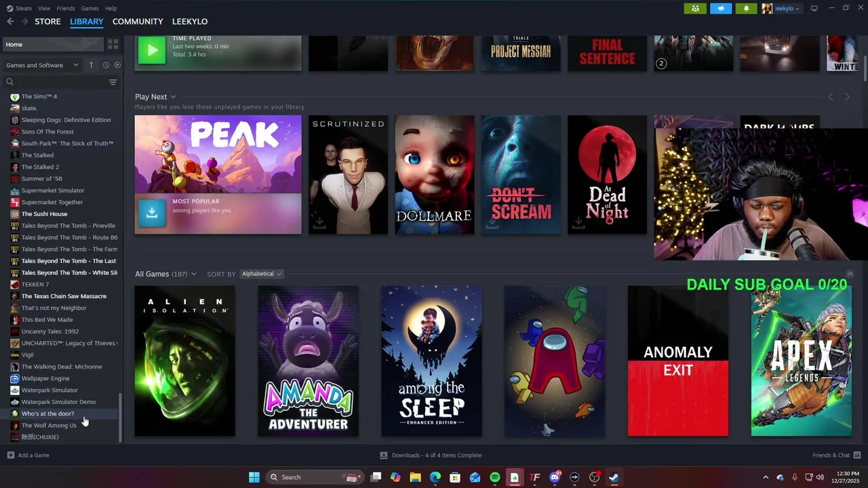The image size is (868, 488).
Task: Click the taskbar Search box
Action: (314, 477)
